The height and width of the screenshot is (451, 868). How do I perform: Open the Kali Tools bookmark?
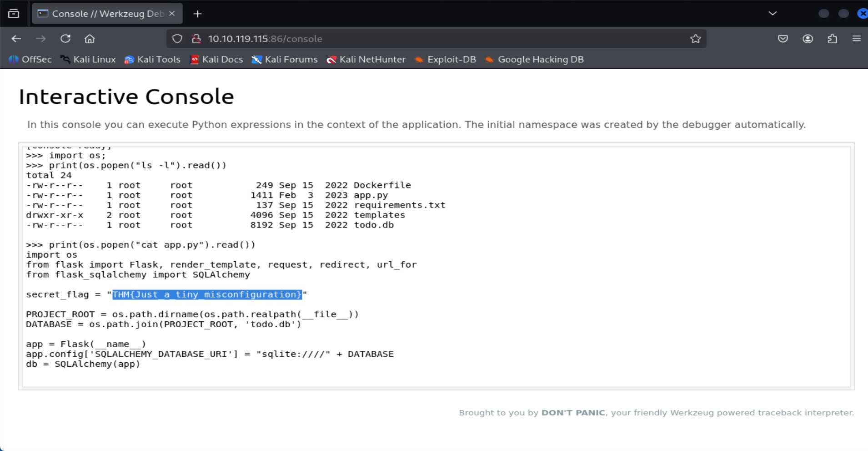pos(152,60)
